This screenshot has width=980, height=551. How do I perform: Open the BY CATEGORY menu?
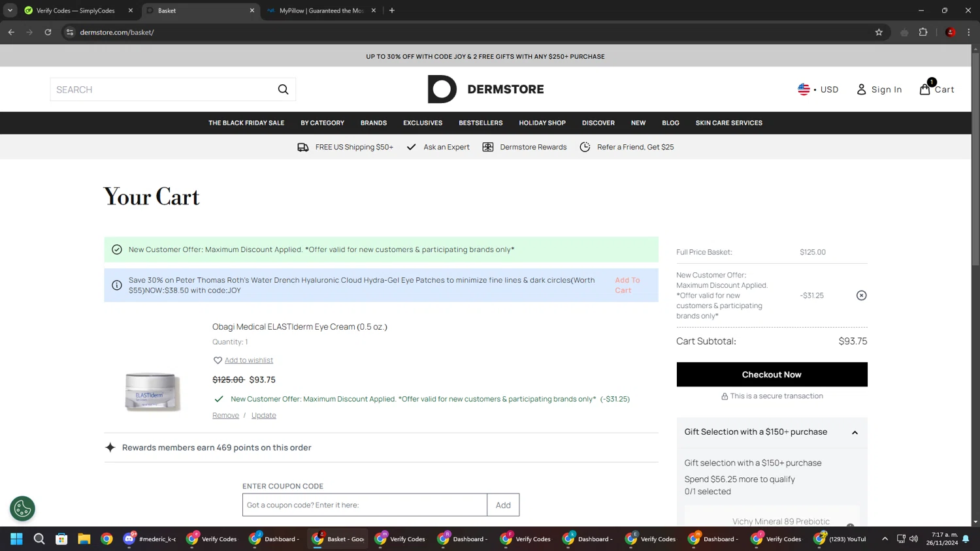(322, 123)
